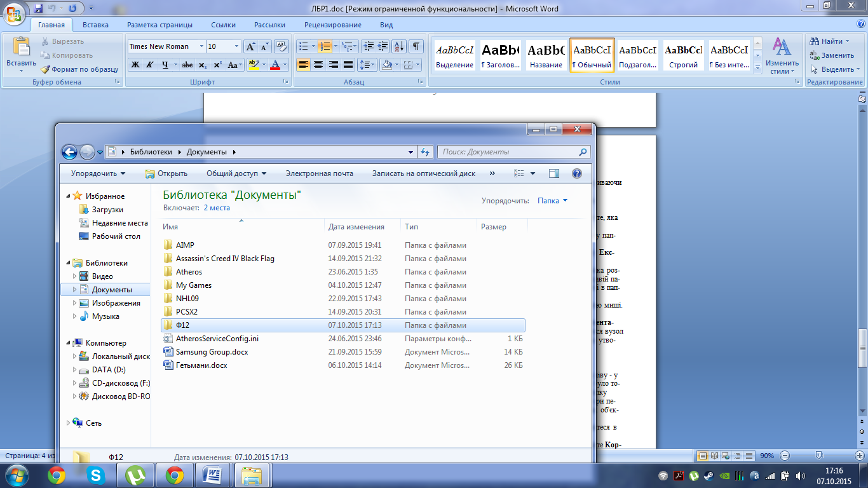Open the Гетьмани.docx file icon
The image size is (868, 488).
pyautogui.click(x=168, y=365)
